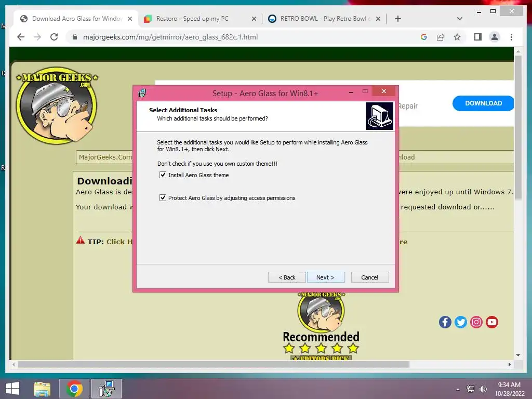
Task: Click the address bar URL
Action: 170,37
